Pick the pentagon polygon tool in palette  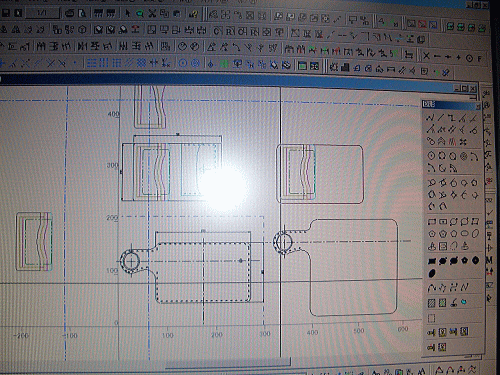point(443,234)
